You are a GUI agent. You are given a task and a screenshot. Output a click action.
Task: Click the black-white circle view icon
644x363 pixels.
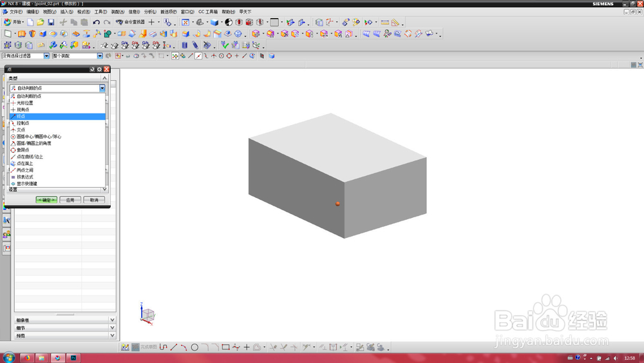point(229,22)
